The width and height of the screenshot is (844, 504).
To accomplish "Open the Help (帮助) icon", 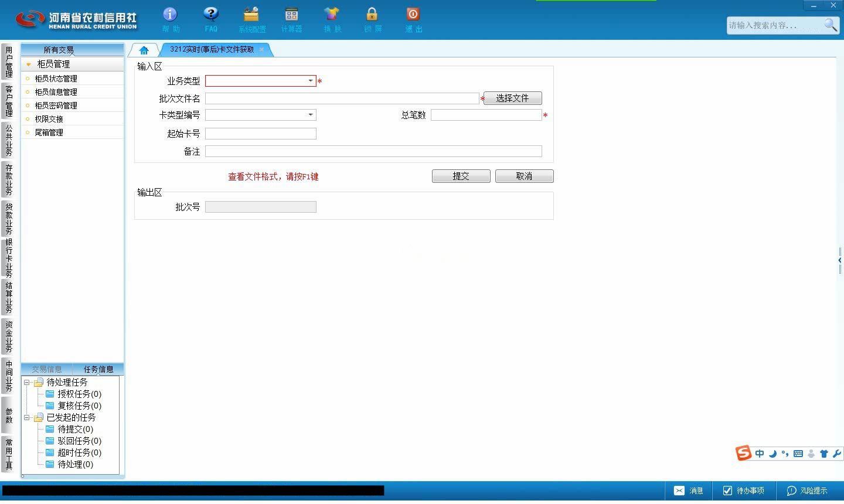I will point(170,14).
